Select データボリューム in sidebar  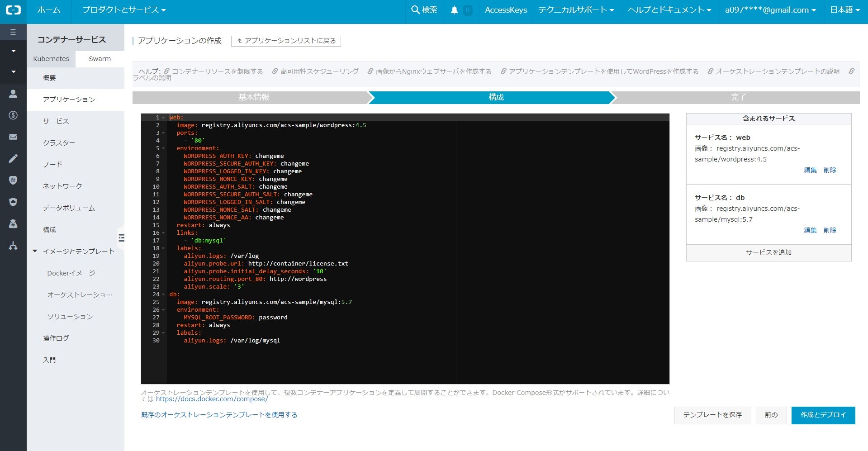[x=76, y=208]
